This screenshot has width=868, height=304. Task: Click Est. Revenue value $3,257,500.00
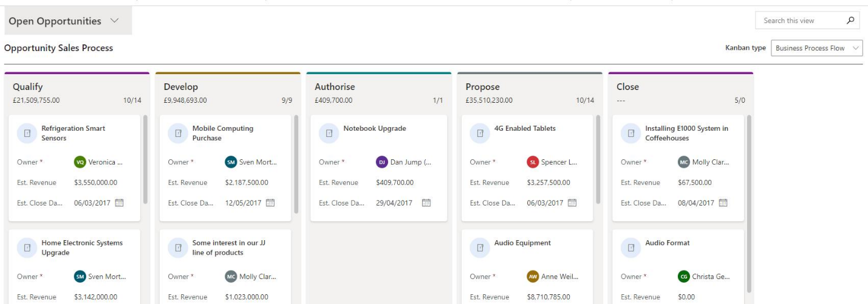548,182
